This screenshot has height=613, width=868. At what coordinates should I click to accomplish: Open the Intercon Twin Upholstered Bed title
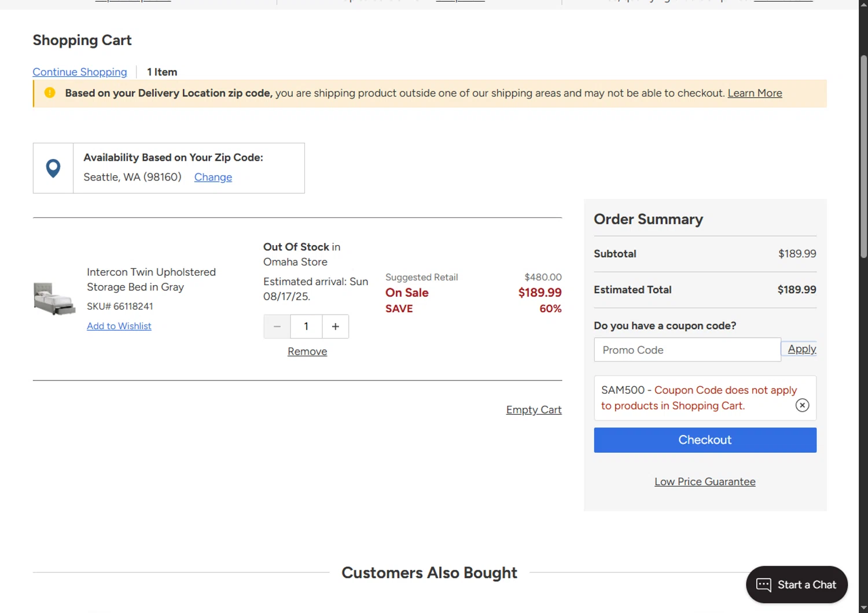pos(151,279)
